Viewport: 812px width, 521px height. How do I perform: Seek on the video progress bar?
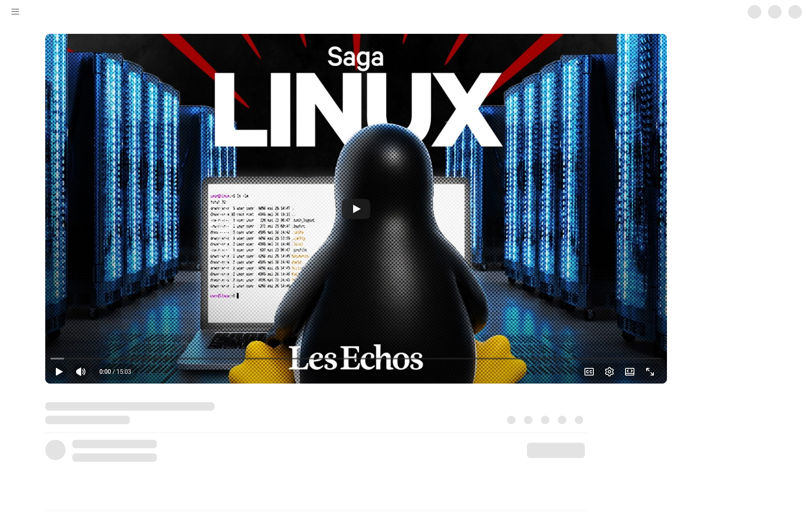pos(356,359)
